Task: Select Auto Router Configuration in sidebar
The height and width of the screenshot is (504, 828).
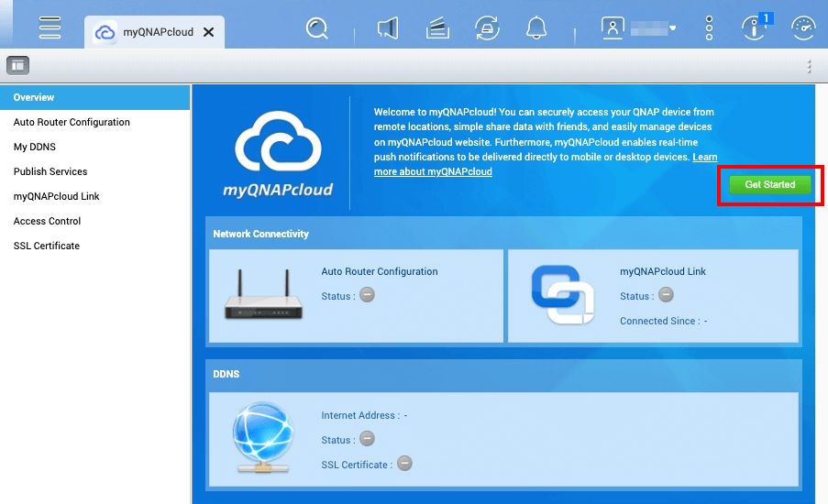Action: click(72, 122)
